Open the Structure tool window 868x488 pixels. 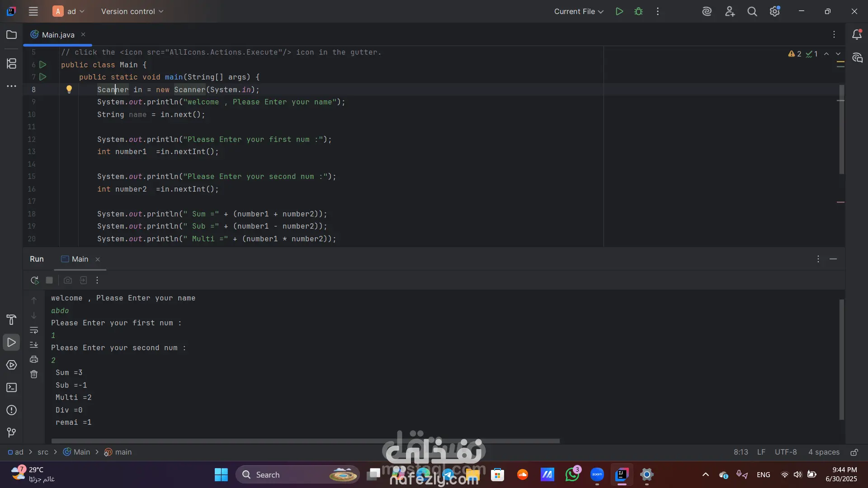pos(11,64)
